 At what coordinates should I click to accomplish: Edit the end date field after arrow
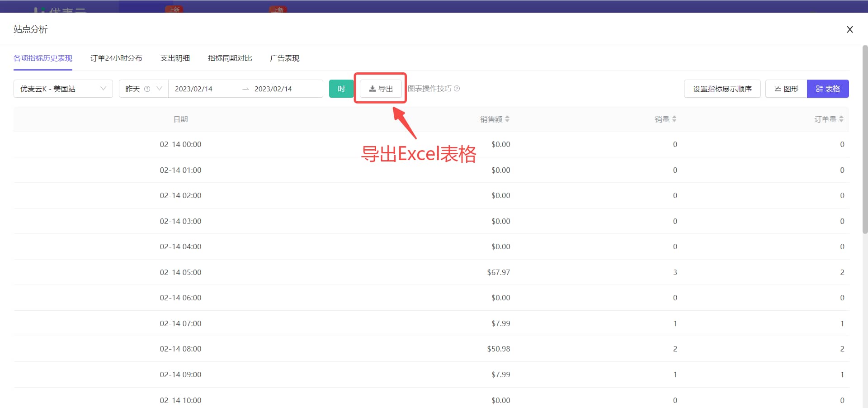click(x=273, y=89)
